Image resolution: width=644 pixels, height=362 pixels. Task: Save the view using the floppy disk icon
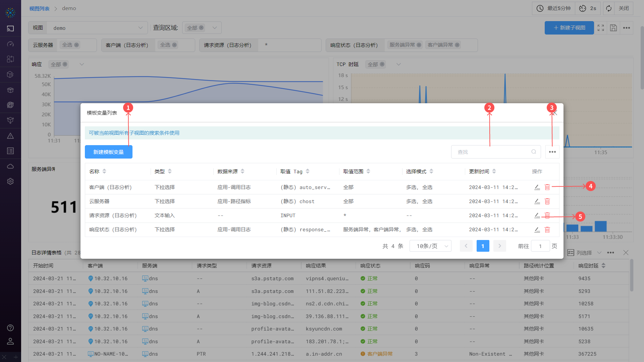tap(613, 28)
